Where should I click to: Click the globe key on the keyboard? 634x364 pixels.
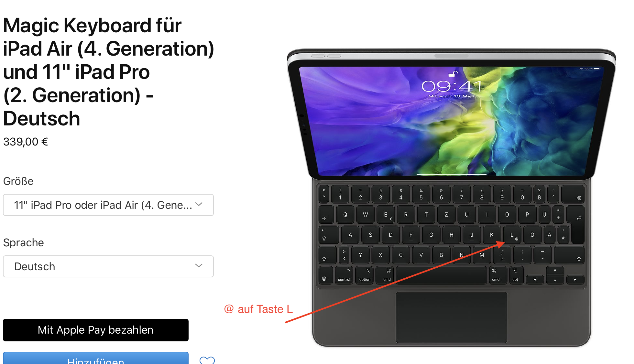(x=324, y=279)
